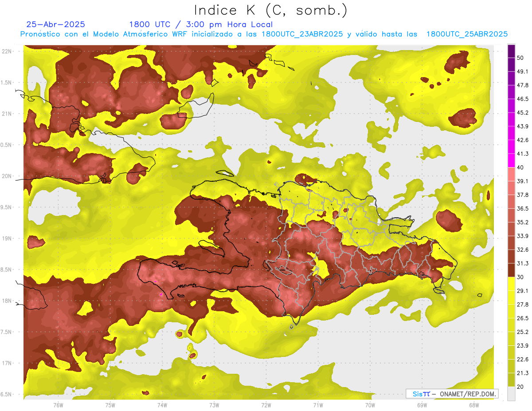This screenshot has width=532, height=411.
Task: Click the gray swatch below 20 in colorbar
Action: click(511, 393)
